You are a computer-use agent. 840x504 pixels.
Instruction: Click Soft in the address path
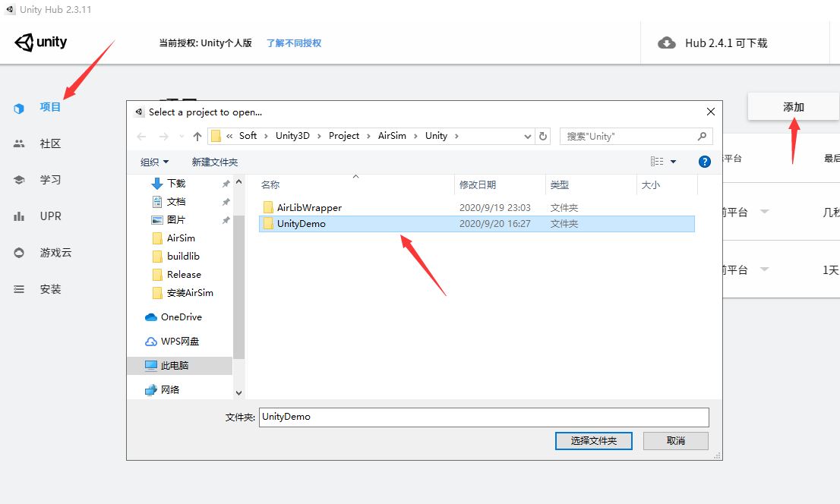click(248, 136)
